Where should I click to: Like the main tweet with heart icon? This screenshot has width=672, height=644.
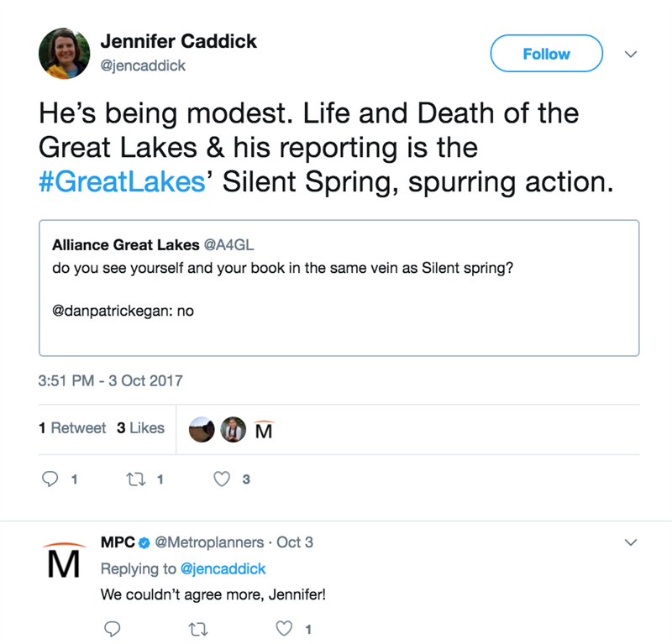tap(222, 480)
